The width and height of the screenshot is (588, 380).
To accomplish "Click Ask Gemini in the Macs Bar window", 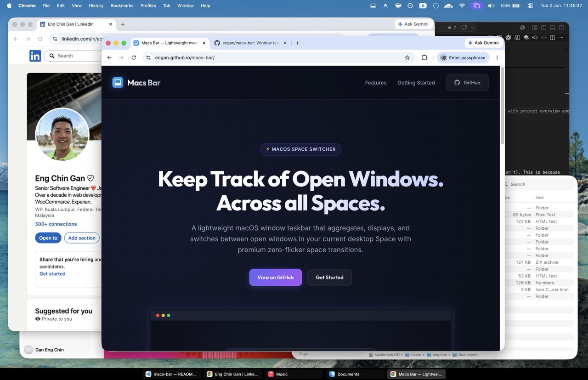I will tap(483, 43).
